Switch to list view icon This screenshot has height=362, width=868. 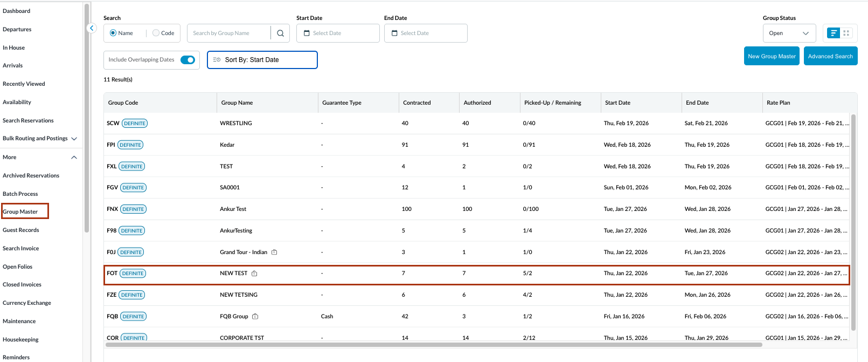coord(834,33)
